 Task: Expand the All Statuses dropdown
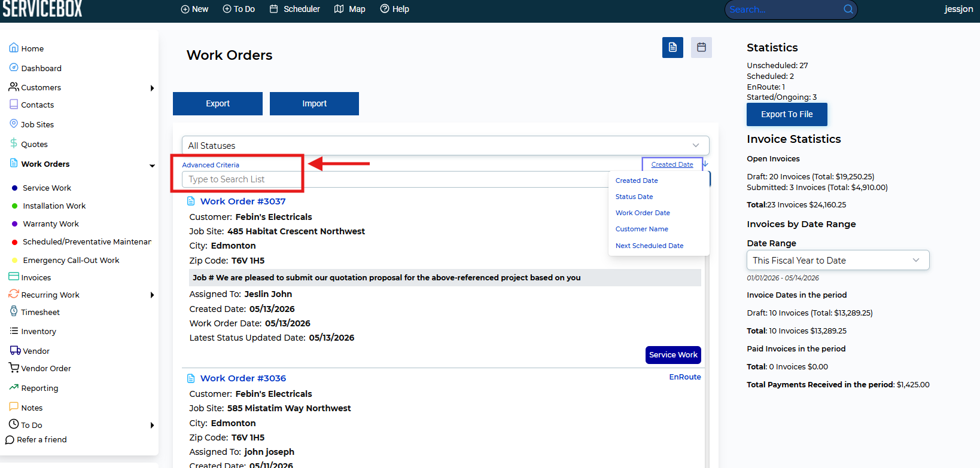coord(445,145)
